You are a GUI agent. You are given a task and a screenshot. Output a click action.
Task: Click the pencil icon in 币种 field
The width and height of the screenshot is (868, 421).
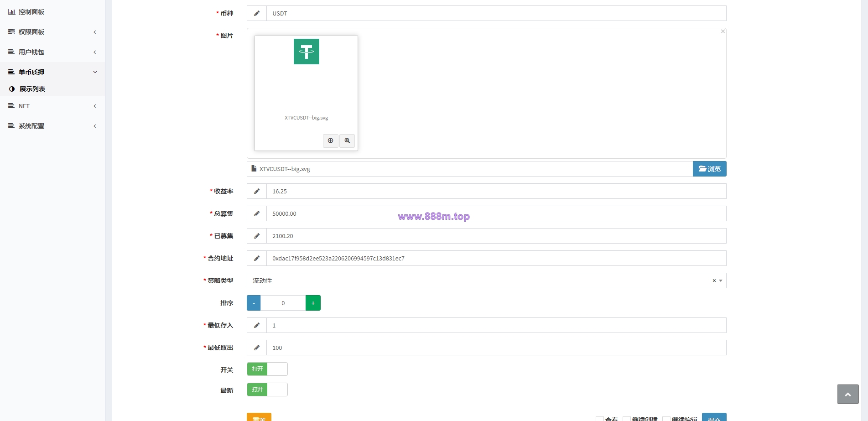point(257,13)
